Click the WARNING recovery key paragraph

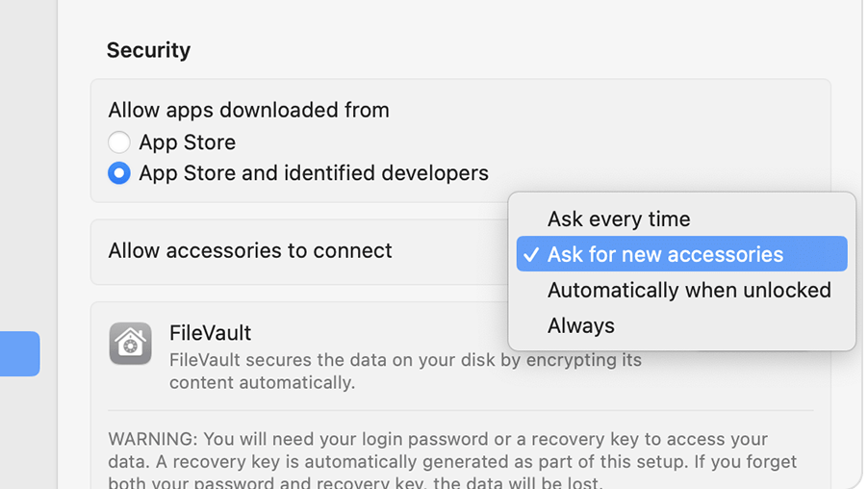(x=452, y=461)
